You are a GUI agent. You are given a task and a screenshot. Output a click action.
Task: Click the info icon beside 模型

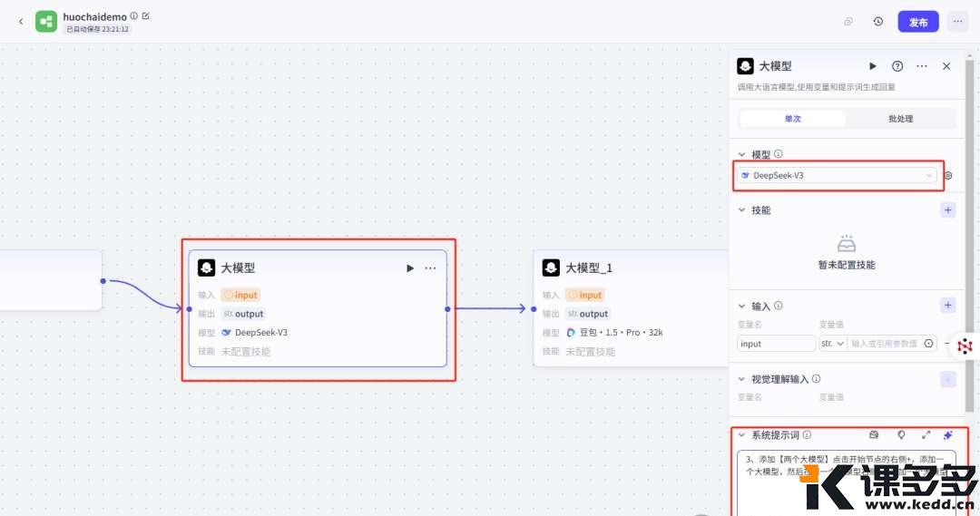(x=779, y=153)
